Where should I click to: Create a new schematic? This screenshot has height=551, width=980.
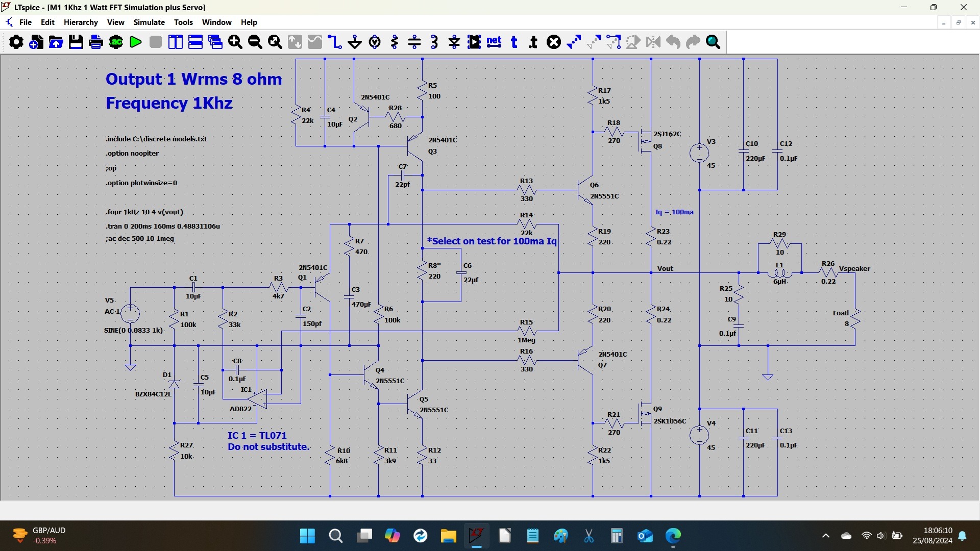36,42
